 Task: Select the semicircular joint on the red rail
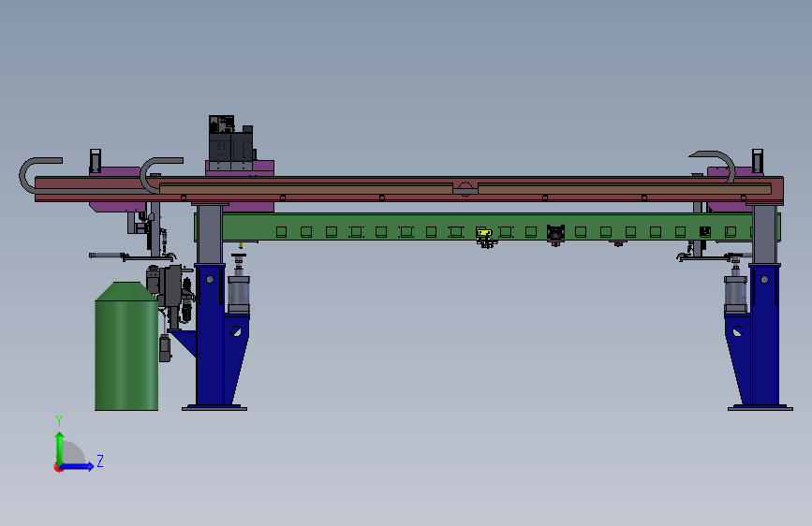465,188
